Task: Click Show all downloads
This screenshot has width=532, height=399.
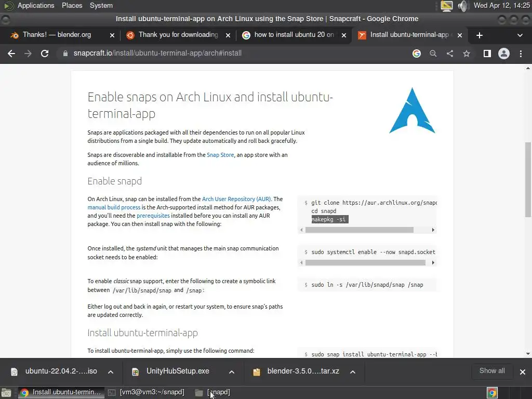Action: tap(492, 371)
